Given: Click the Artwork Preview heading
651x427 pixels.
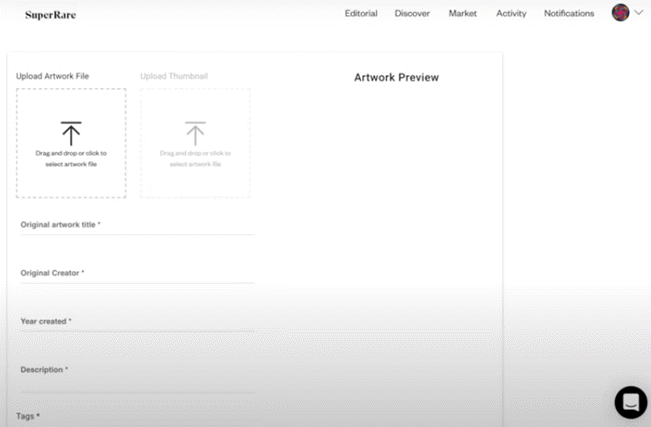Looking at the screenshot, I should pos(396,78).
